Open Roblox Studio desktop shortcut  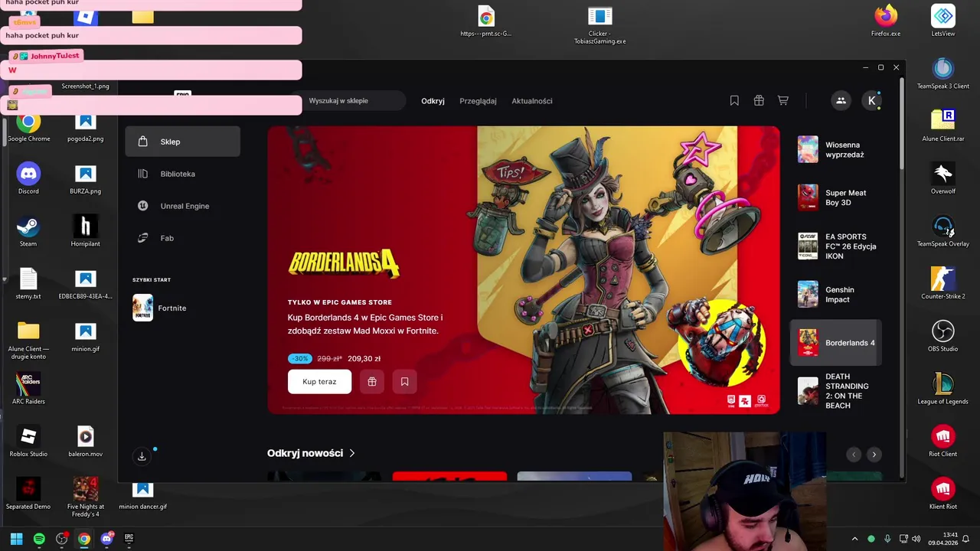coord(28,442)
